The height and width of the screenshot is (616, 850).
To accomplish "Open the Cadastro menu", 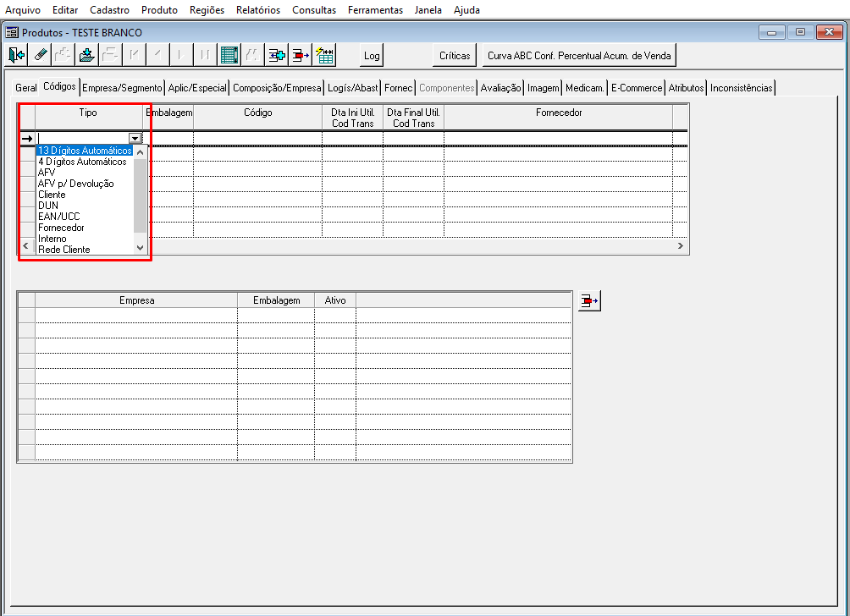I will (x=109, y=10).
